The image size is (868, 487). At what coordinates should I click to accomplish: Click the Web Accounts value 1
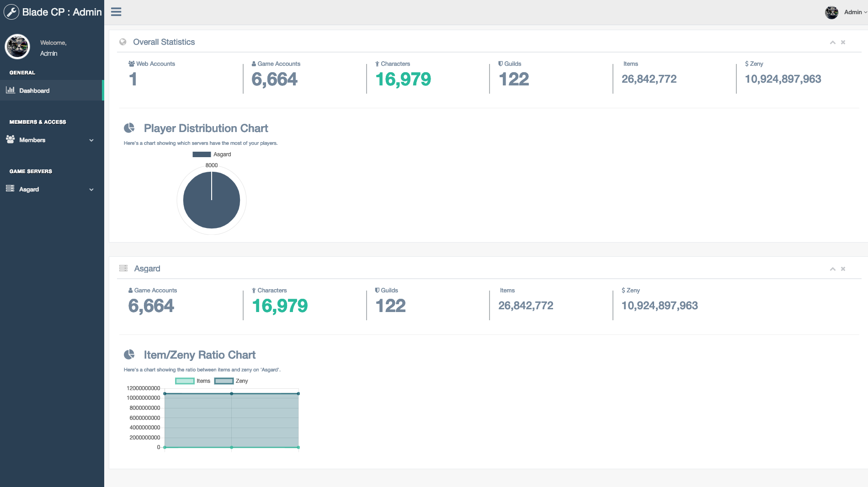[x=133, y=79]
